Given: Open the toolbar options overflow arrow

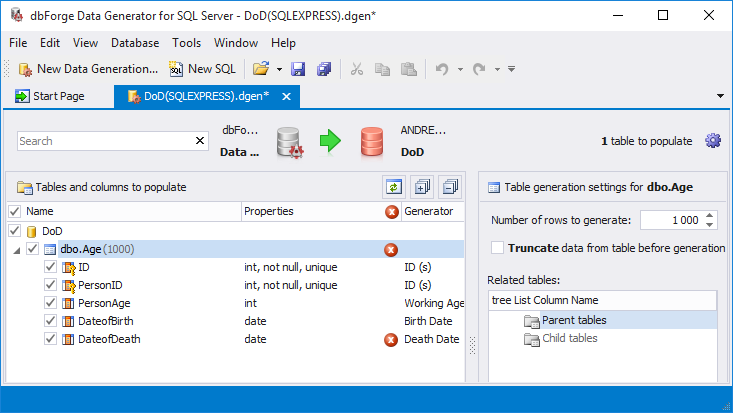Looking at the screenshot, I should [x=511, y=69].
